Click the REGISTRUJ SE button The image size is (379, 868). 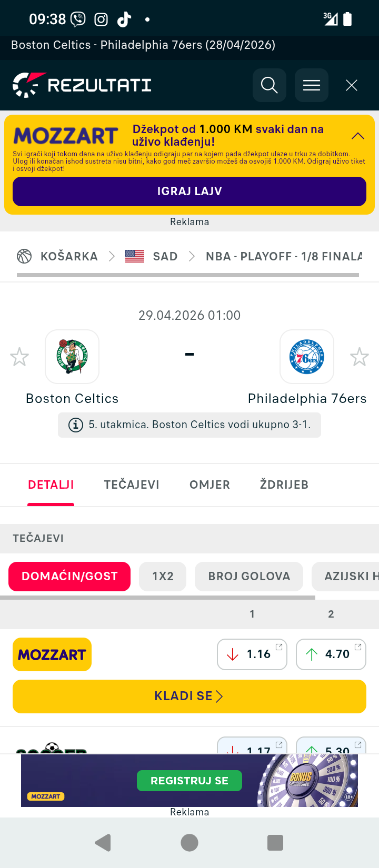tap(189, 781)
